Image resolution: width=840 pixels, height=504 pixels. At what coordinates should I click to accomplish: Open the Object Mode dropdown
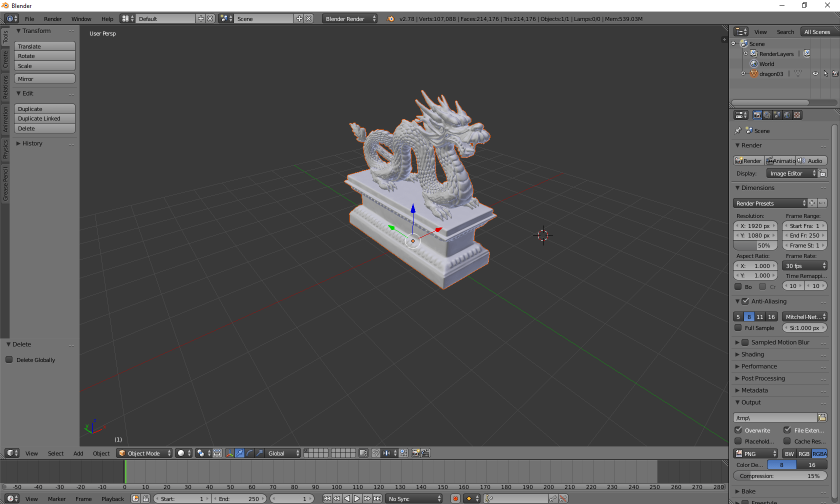144,453
